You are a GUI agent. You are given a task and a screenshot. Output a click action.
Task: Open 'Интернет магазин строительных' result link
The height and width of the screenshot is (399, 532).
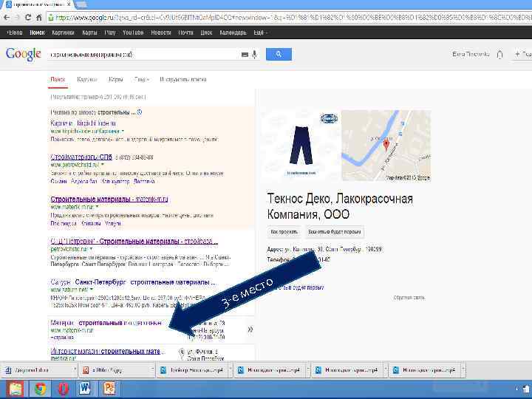(x=108, y=352)
